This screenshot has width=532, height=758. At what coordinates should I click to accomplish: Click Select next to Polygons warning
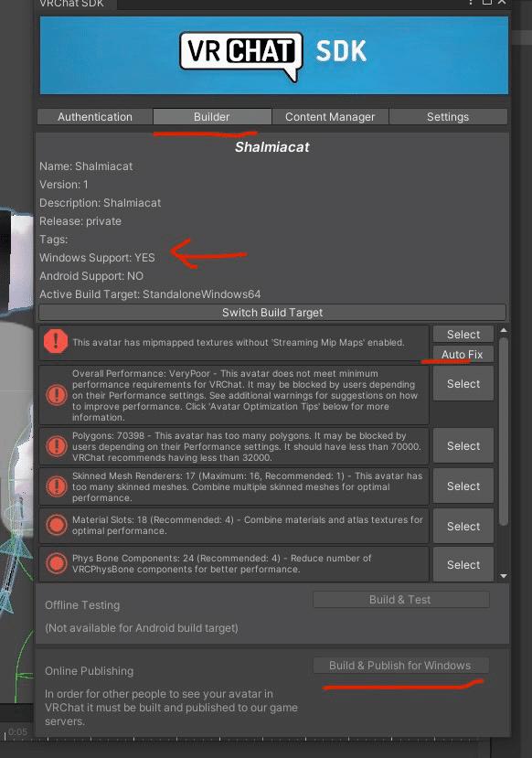(x=463, y=445)
